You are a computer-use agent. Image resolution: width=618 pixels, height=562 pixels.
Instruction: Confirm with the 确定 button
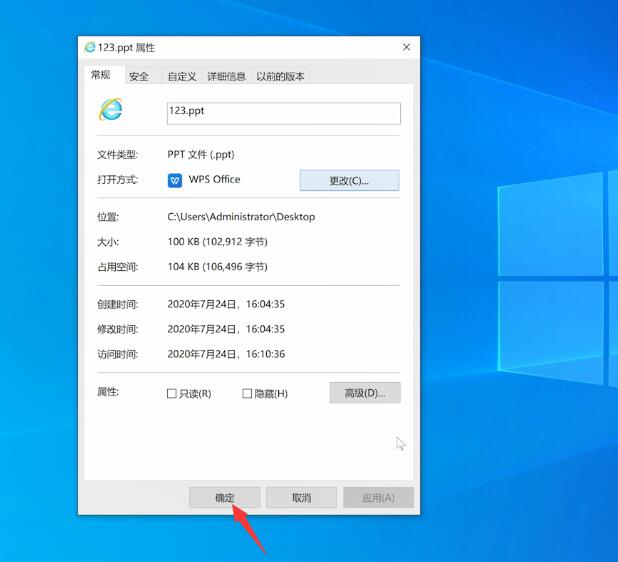[224, 497]
